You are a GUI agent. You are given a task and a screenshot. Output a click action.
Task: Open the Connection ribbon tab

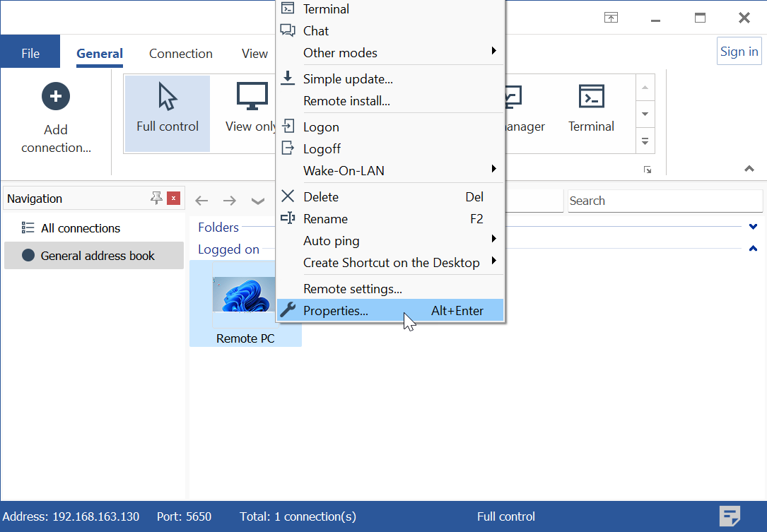click(x=180, y=54)
